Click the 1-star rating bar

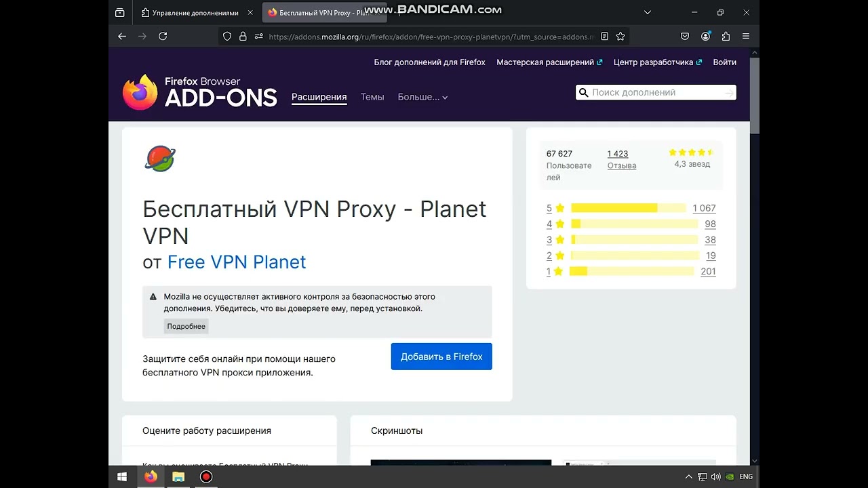pyautogui.click(x=631, y=271)
